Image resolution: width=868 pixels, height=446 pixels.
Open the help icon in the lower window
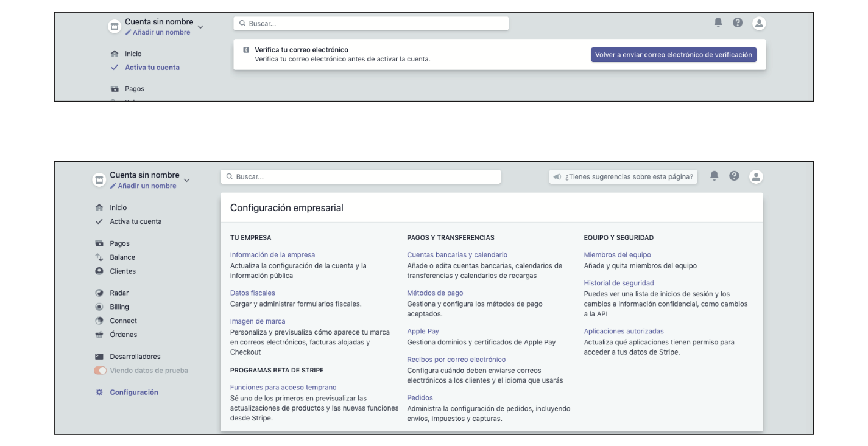pyautogui.click(x=734, y=176)
